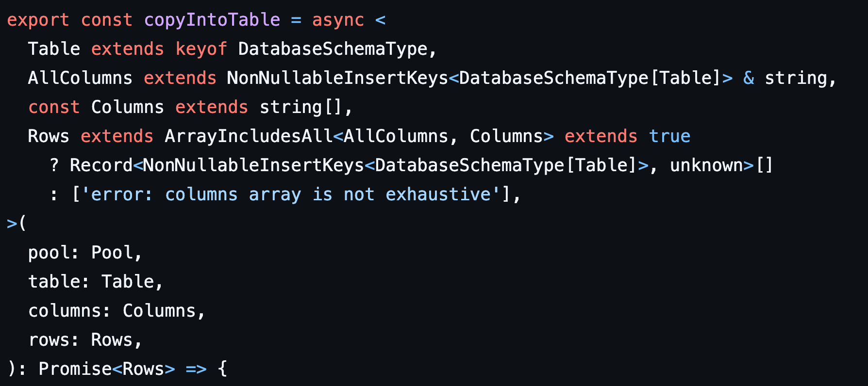Click the export keyword
This screenshot has width=868, height=386.
click(38, 20)
